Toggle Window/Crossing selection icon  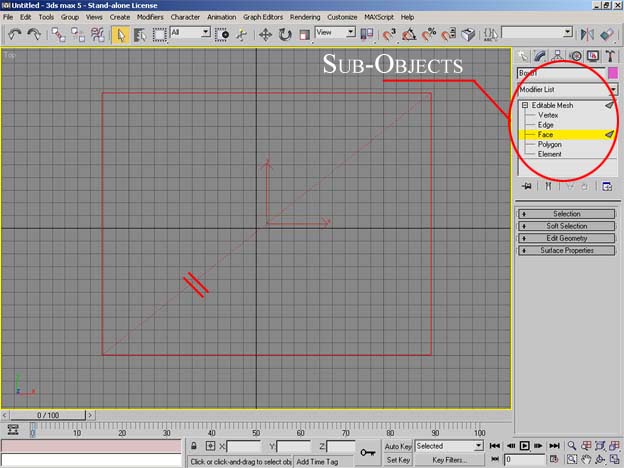click(x=222, y=35)
